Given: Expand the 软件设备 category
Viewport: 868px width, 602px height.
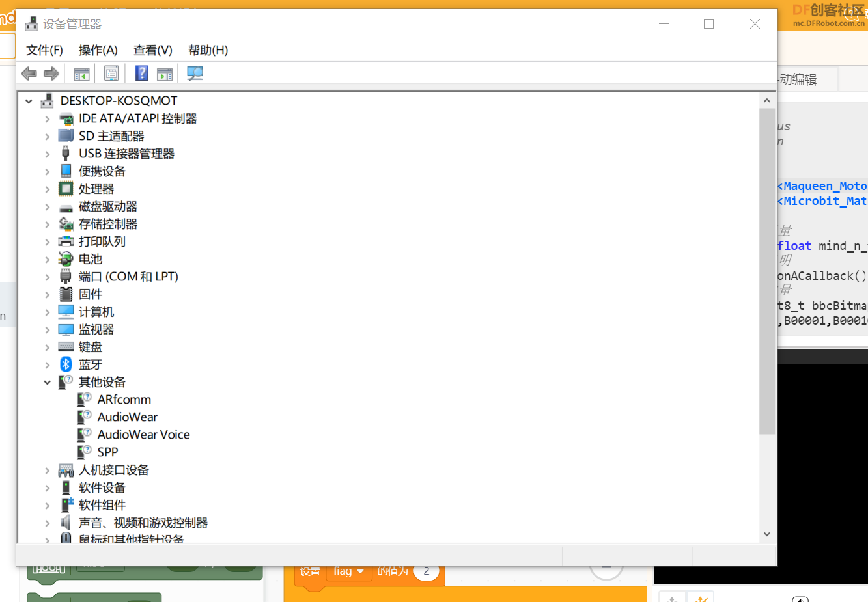Looking at the screenshot, I should 47,487.
